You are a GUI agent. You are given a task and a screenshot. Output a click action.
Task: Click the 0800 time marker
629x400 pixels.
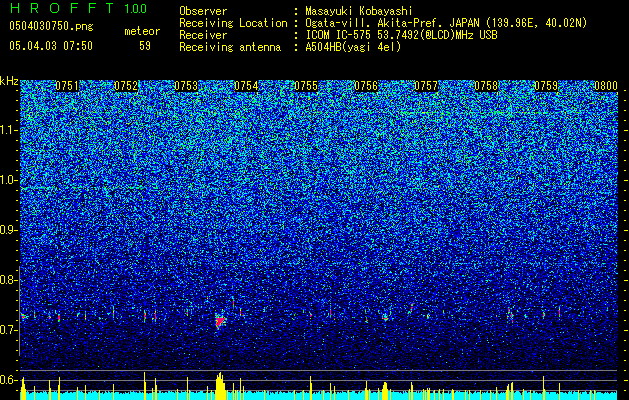(x=606, y=86)
